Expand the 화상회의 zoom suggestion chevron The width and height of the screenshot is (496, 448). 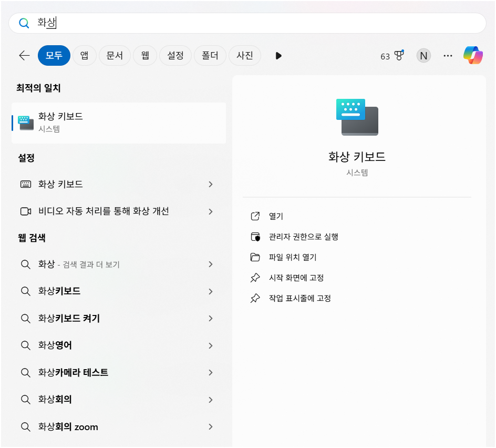click(211, 427)
